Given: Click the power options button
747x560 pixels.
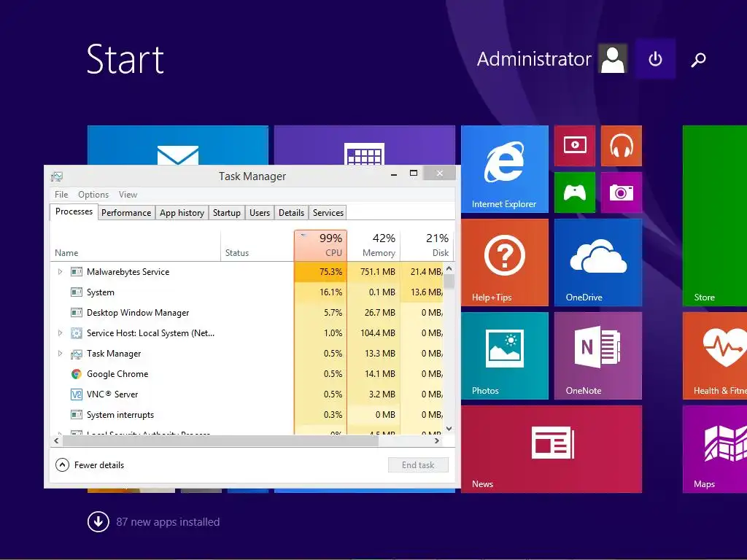Looking at the screenshot, I should point(656,59).
